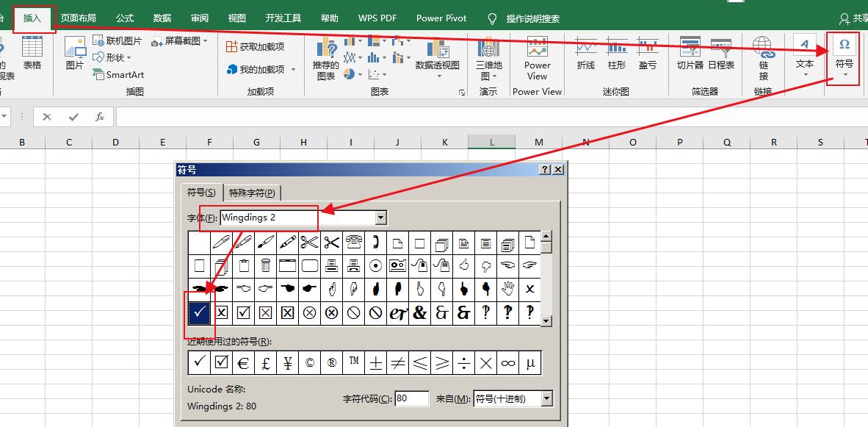Open the 来自 (from) encoding dropdown
Screen dimensions: 868x427
click(546, 399)
